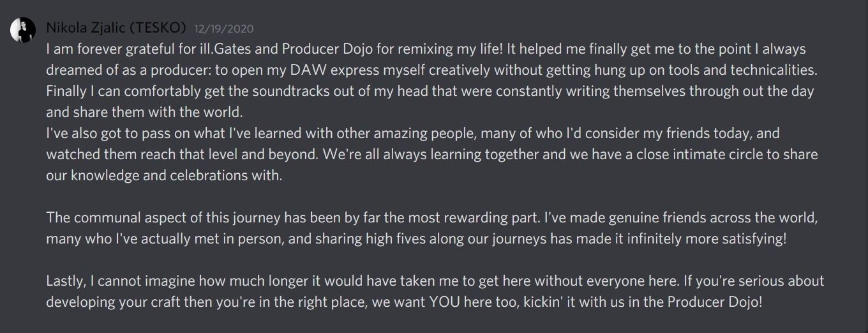This screenshot has width=868, height=333.
Task: Open Nikola Zjalic's profile avatar
Action: (22, 31)
